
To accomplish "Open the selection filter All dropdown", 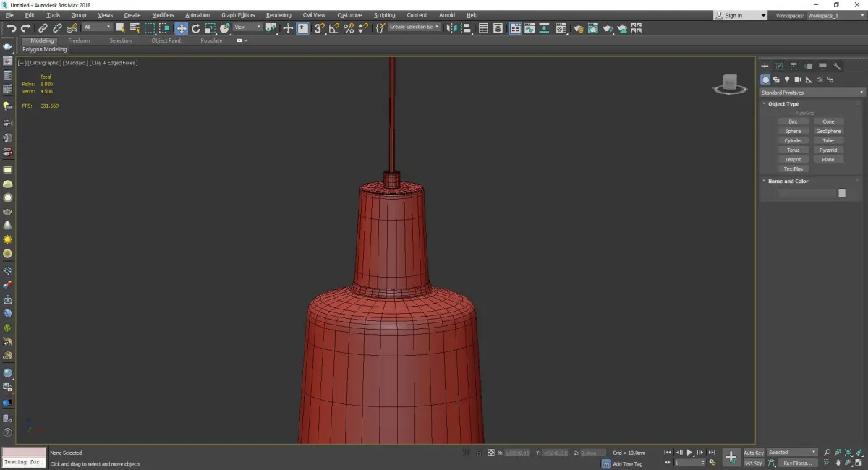I will click(x=96, y=27).
